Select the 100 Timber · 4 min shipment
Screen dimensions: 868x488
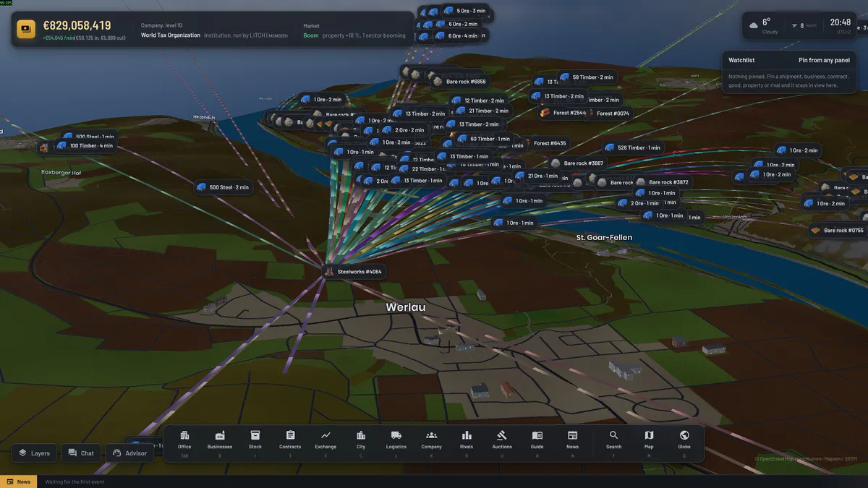coord(85,146)
